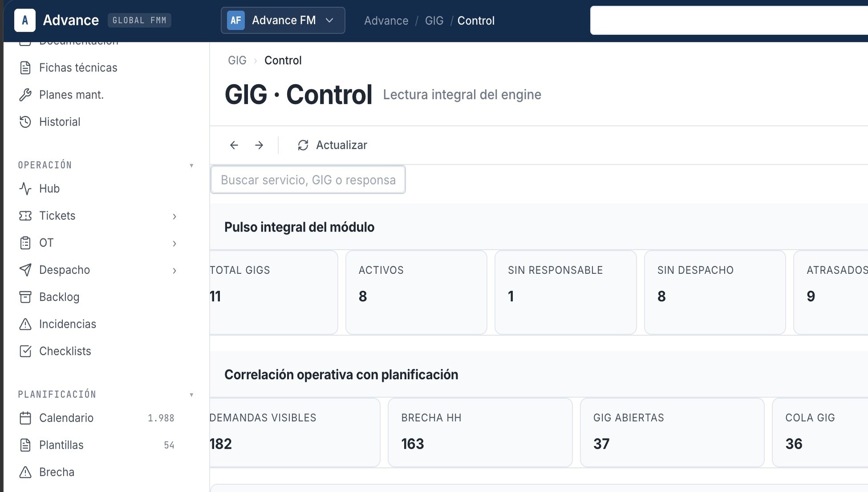Image resolution: width=868 pixels, height=492 pixels.
Task: Click the top header search field
Action: tap(729, 20)
